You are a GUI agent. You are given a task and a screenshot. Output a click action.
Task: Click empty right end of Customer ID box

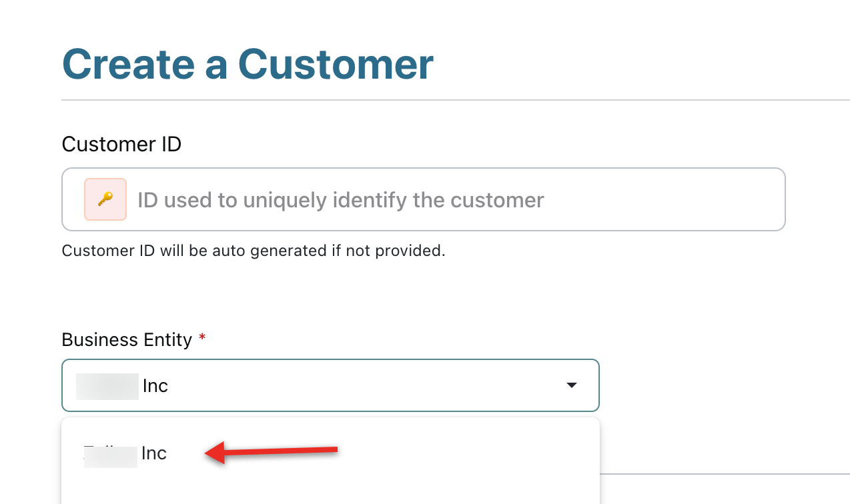[701, 199]
